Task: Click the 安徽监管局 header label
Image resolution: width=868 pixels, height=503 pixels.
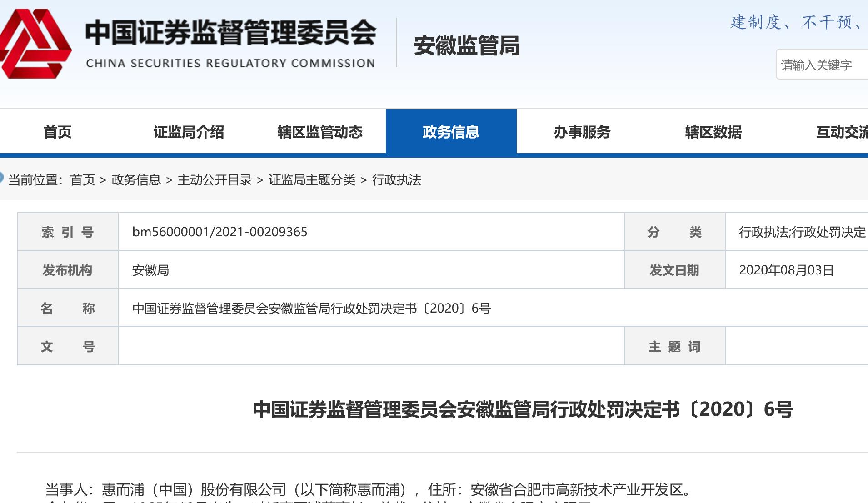Action: [x=466, y=46]
